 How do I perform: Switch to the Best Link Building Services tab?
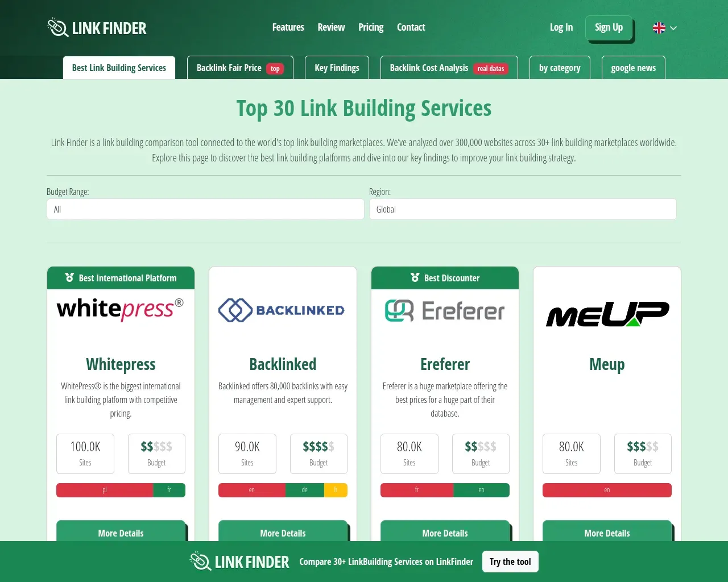point(119,68)
